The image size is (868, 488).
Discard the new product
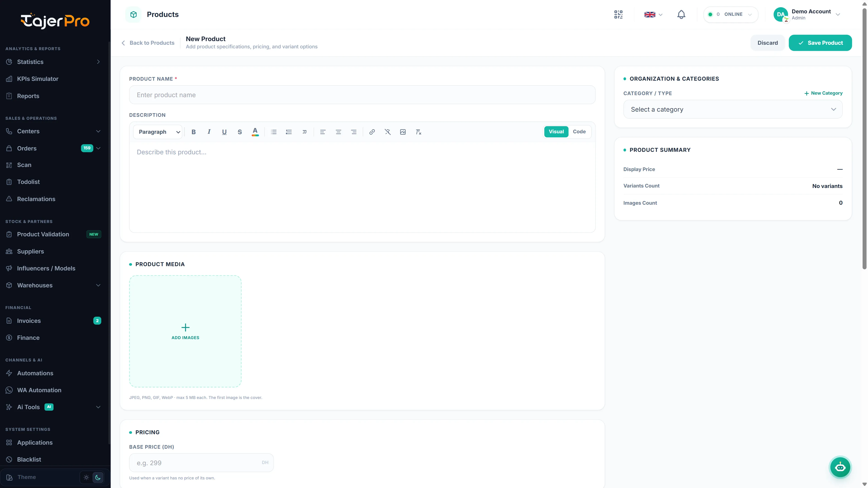point(768,43)
